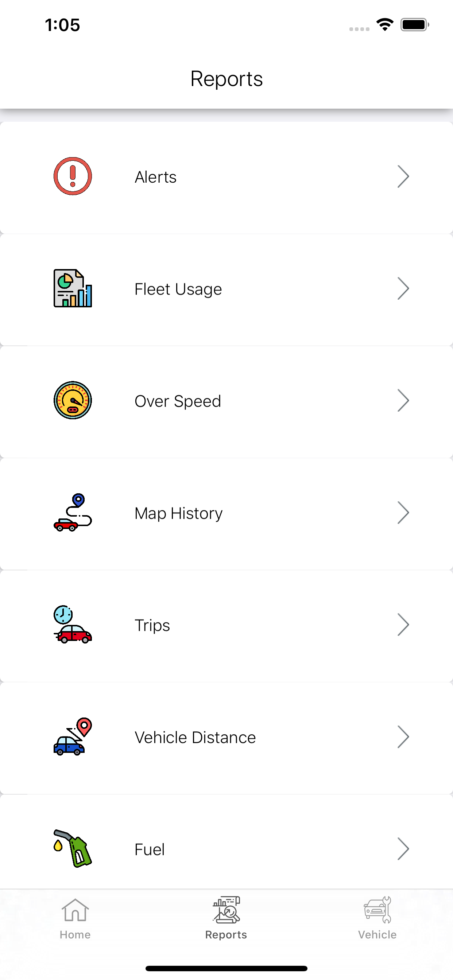The width and height of the screenshot is (453, 980).
Task: Tap the Map History route icon
Action: tap(73, 513)
